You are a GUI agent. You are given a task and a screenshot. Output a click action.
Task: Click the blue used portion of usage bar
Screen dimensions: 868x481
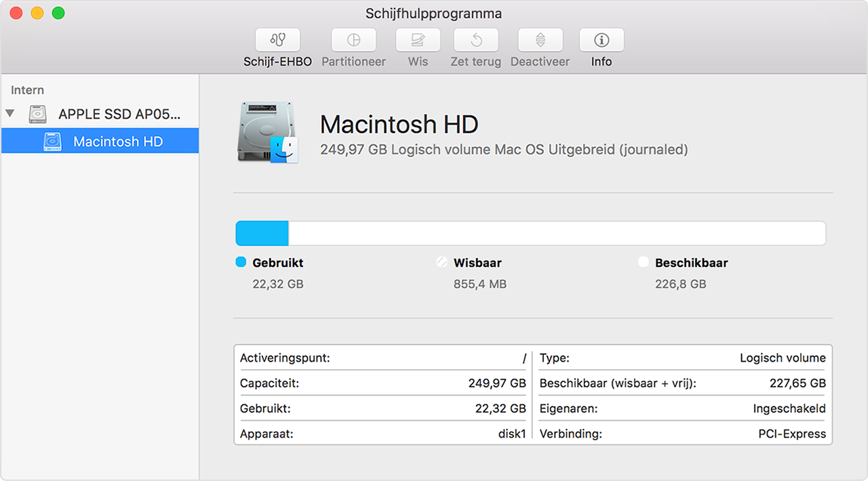click(x=262, y=233)
